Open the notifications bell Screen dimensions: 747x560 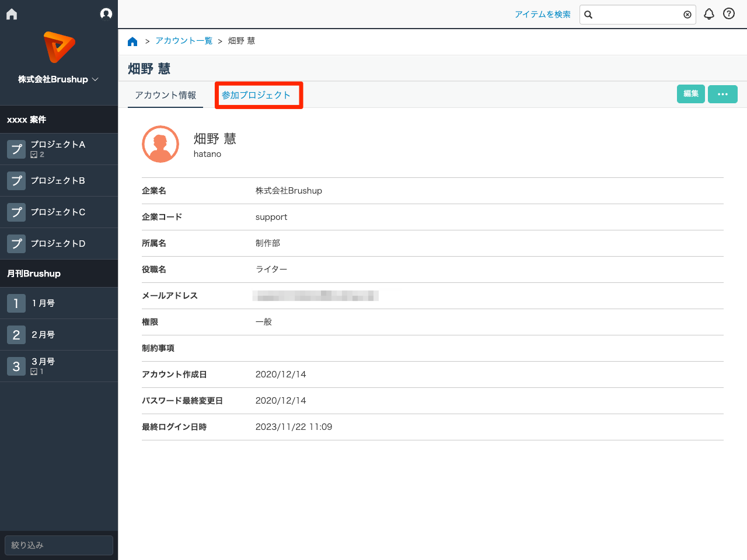[x=709, y=14]
